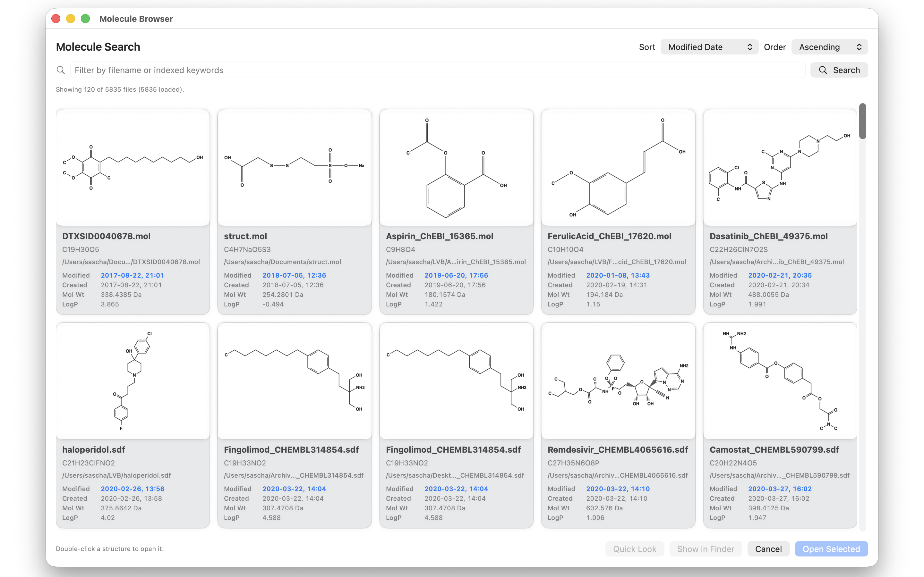Click the Quick Look button
Viewport: 924px width, 577px height.
(635, 549)
